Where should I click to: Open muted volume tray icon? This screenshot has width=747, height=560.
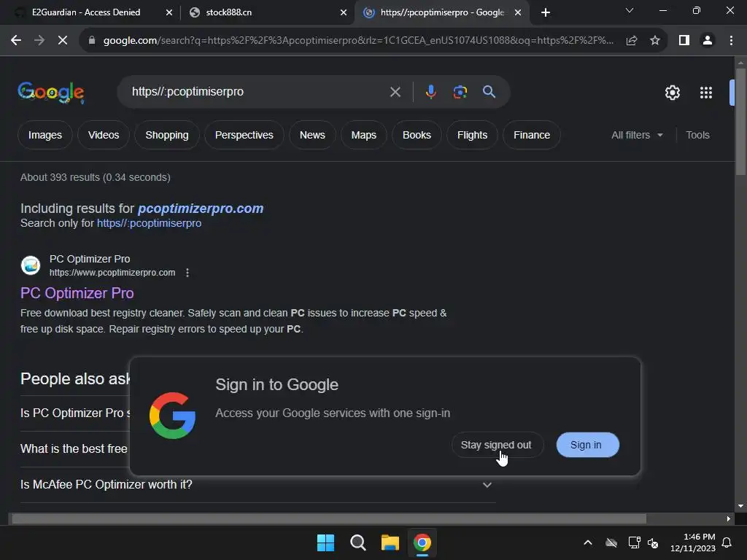coord(653,542)
